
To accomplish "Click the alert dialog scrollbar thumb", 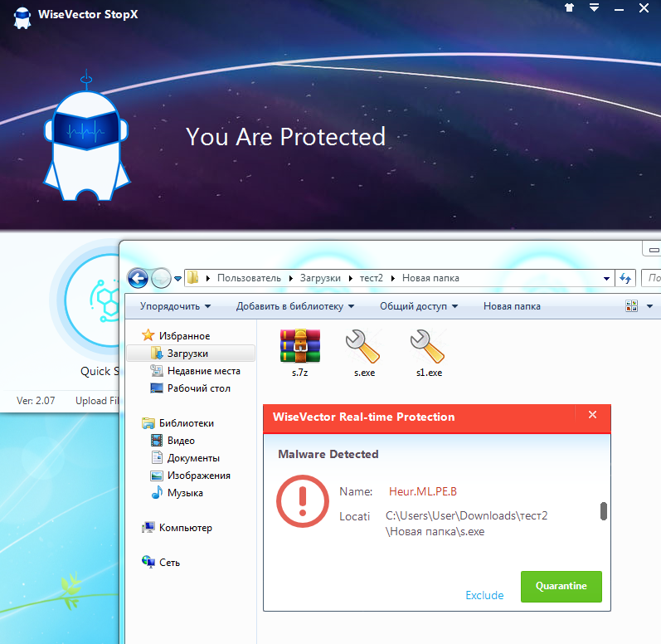I will (x=604, y=511).
